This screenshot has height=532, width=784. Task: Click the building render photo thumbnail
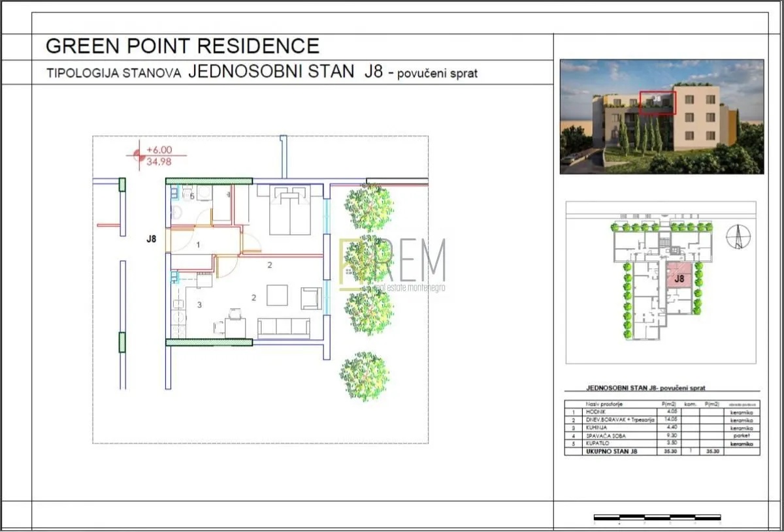pos(662,117)
